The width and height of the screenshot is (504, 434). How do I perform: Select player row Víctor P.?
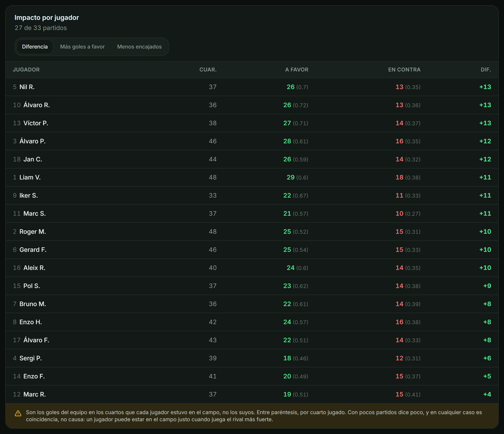click(x=252, y=123)
